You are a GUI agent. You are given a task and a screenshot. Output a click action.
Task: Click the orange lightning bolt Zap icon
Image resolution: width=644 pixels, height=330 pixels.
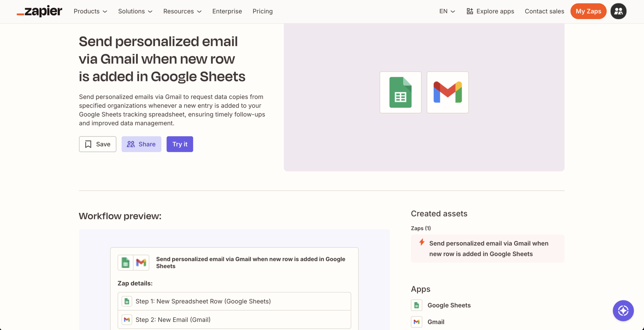[422, 242]
